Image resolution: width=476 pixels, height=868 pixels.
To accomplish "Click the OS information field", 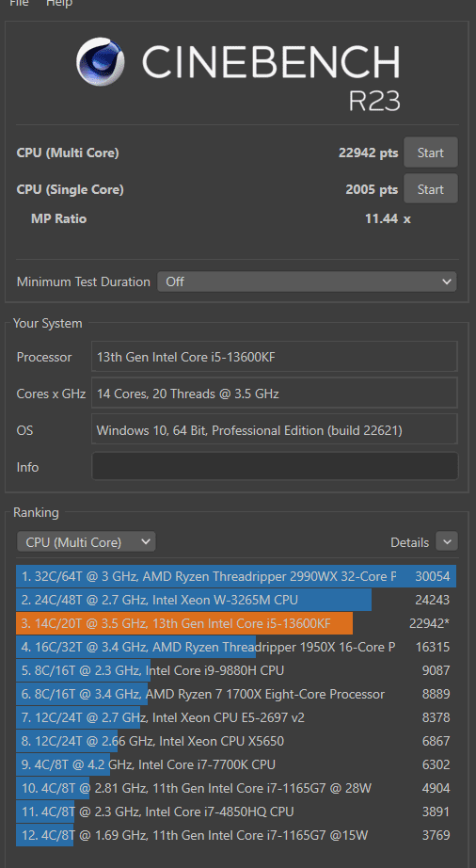I will pyautogui.click(x=275, y=430).
